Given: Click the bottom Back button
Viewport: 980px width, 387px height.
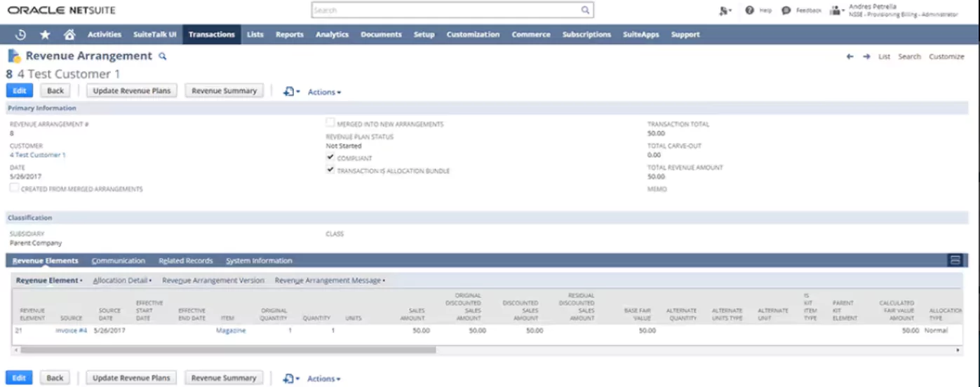Looking at the screenshot, I should tap(55, 378).
